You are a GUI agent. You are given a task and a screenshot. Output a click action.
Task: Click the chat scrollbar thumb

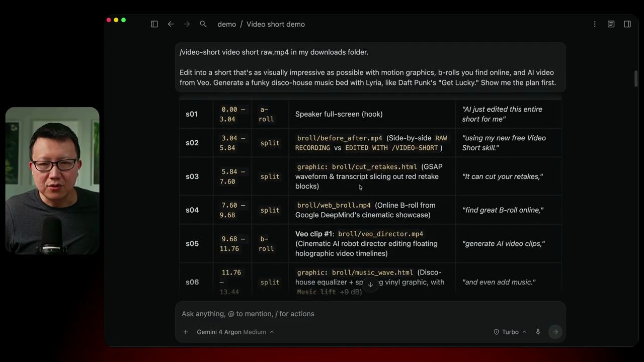pos(636,78)
